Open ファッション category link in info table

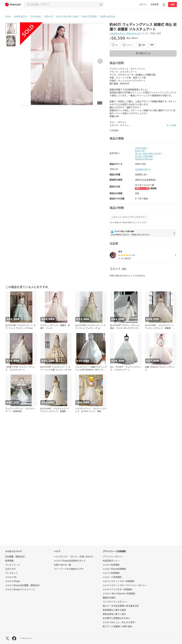click(141, 148)
